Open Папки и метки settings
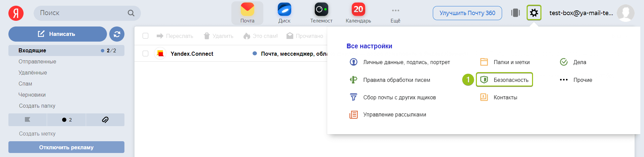The height and width of the screenshot is (157, 644). (x=505, y=62)
